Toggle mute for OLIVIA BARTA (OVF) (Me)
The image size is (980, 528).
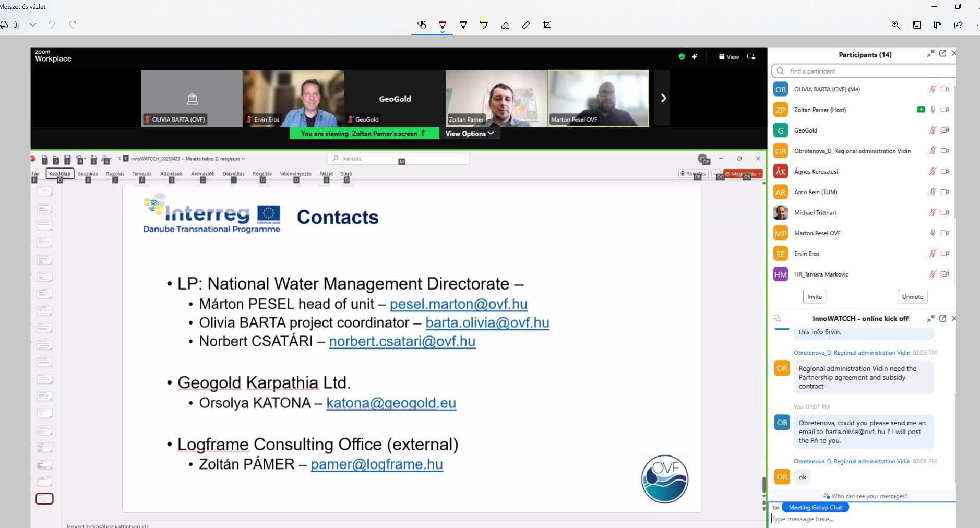tap(933, 89)
